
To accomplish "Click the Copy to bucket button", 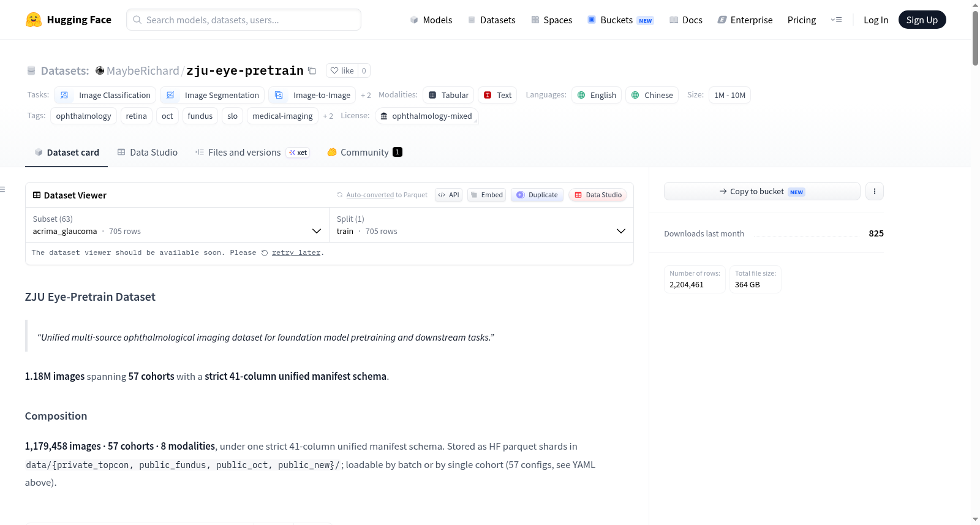I will pos(762,191).
